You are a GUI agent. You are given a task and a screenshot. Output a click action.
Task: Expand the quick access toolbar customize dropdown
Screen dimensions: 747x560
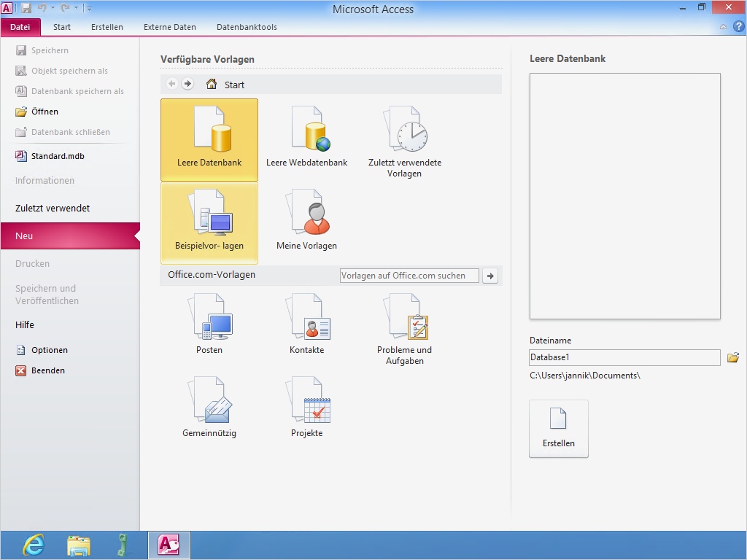click(88, 8)
